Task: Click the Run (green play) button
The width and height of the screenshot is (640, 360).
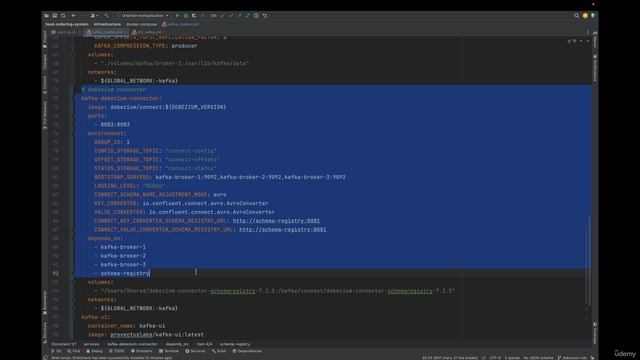Action: tap(177, 16)
